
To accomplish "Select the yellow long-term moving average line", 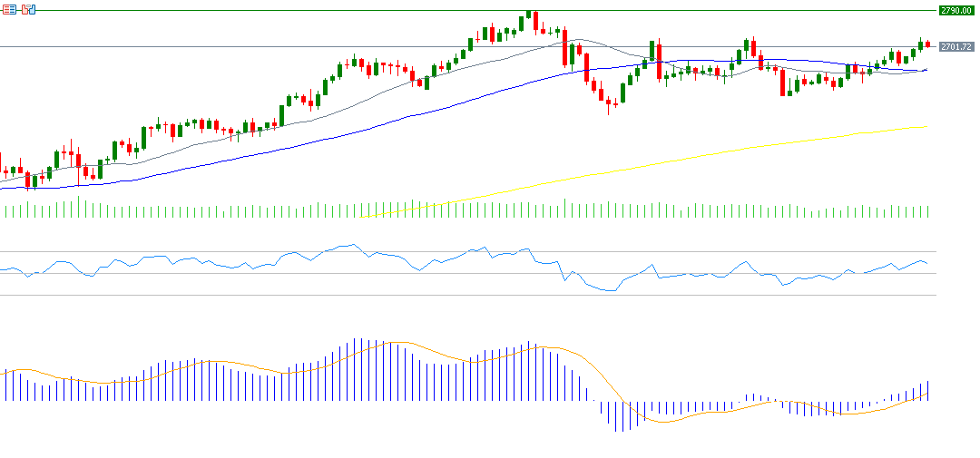I will click(726, 151).
